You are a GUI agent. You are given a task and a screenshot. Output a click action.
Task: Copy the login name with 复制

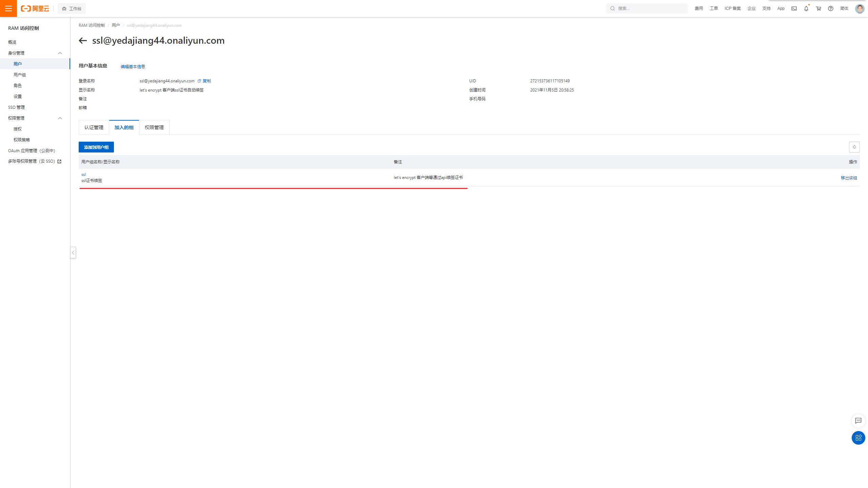[206, 81]
